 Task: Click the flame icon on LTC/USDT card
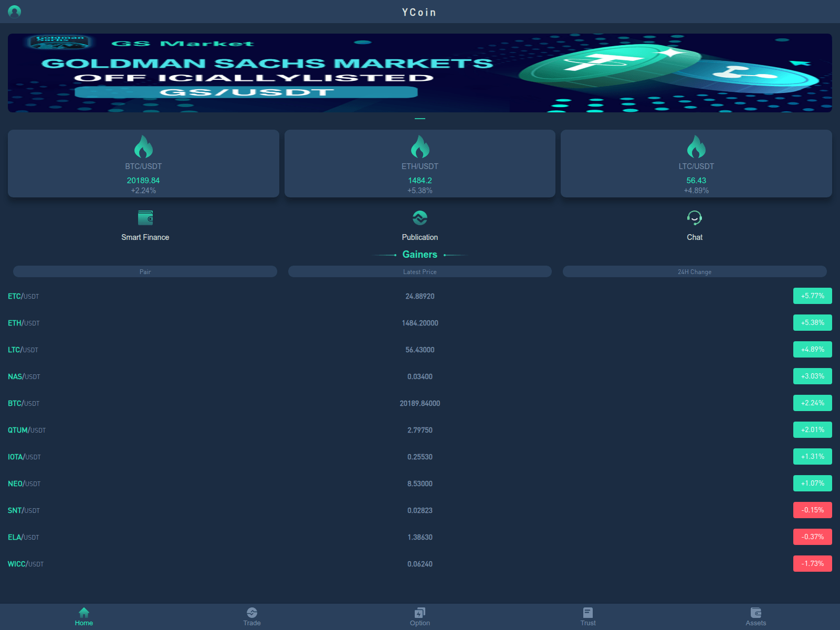pos(696,146)
